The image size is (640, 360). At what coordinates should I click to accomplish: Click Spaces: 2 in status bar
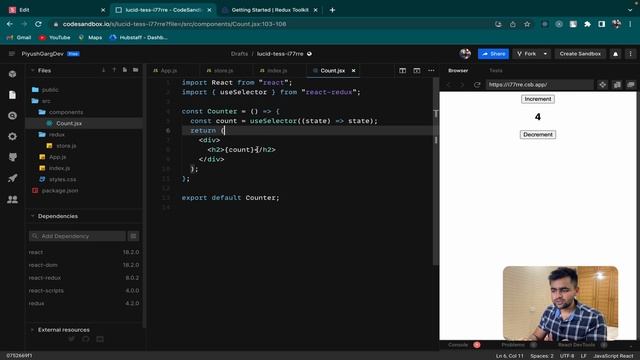(542, 356)
